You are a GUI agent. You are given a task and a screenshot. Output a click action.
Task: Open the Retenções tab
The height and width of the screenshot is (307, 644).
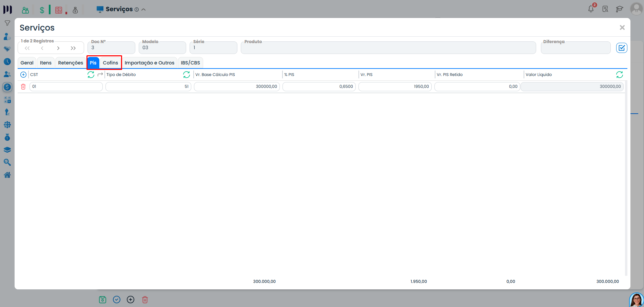pyautogui.click(x=71, y=63)
